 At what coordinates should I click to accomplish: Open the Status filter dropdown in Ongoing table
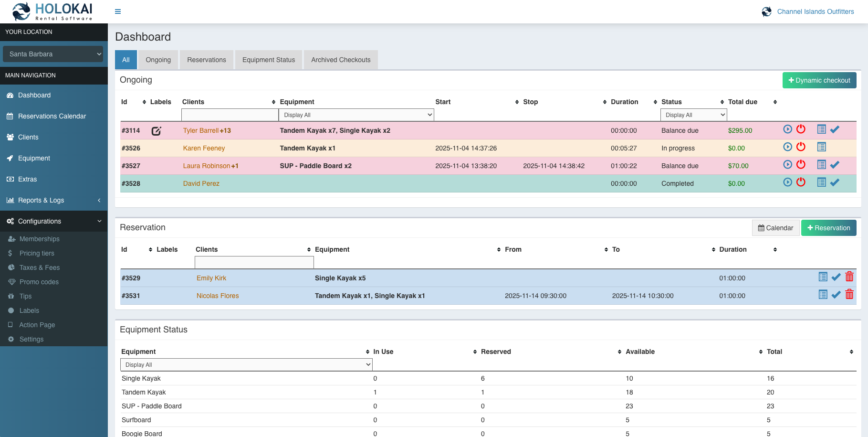693,115
